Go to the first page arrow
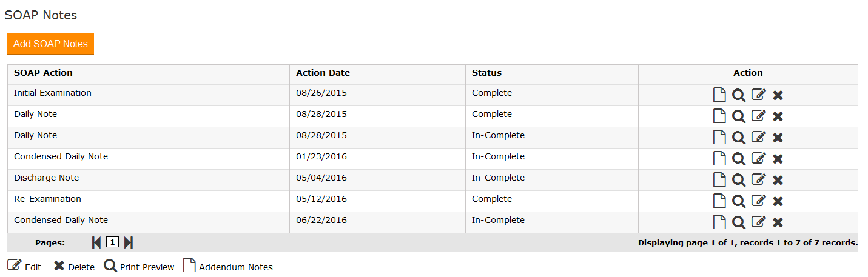 pos(96,242)
